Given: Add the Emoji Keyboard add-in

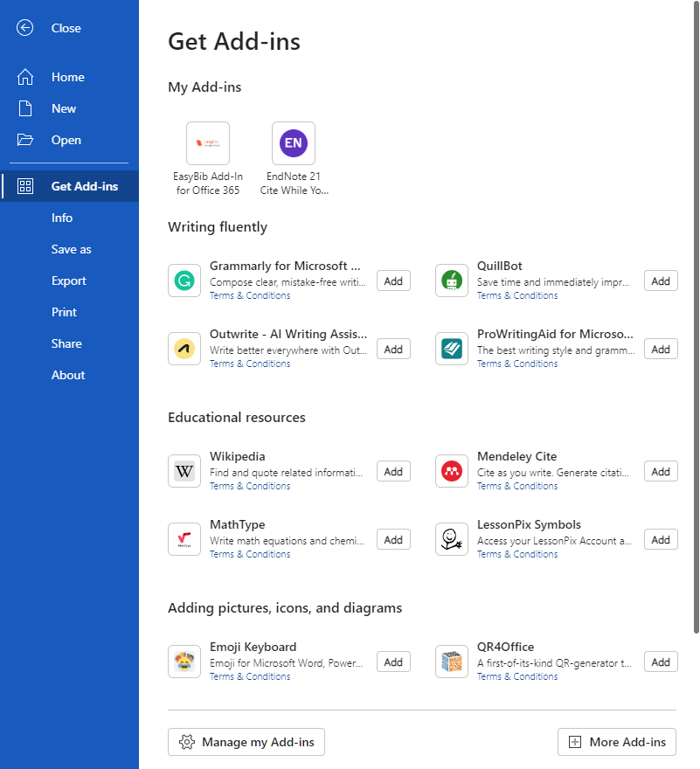Looking at the screenshot, I should point(393,662).
